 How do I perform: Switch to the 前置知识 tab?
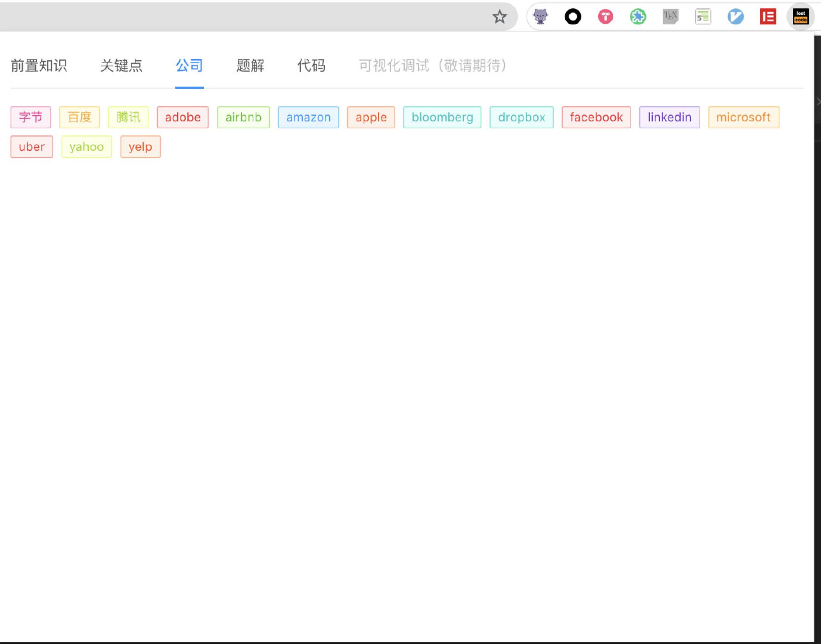(x=39, y=66)
